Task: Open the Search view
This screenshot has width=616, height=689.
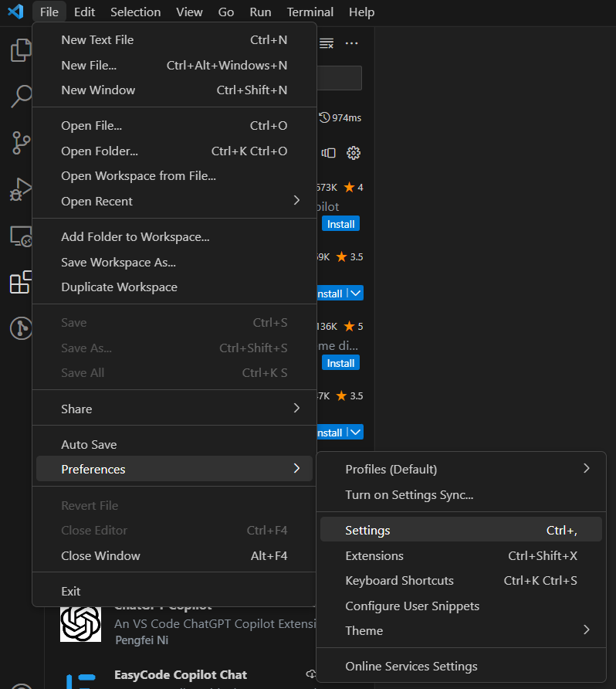Action: tap(20, 97)
